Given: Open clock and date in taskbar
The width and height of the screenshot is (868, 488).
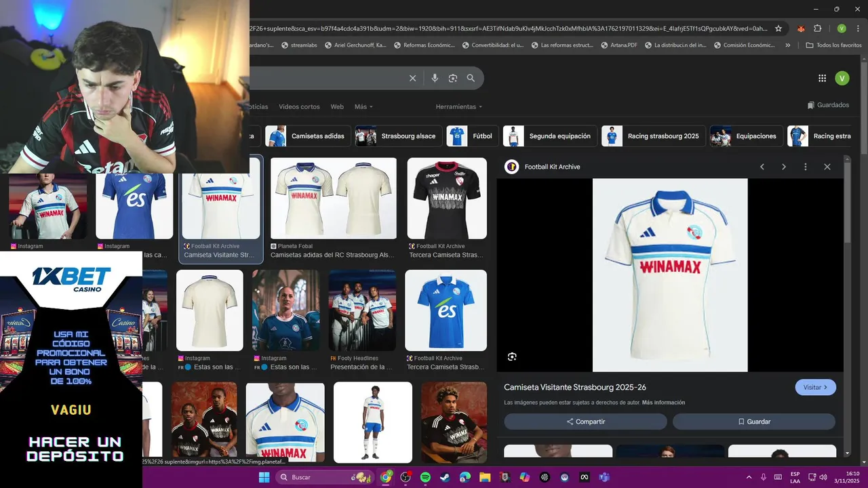Looking at the screenshot, I should pos(847,477).
